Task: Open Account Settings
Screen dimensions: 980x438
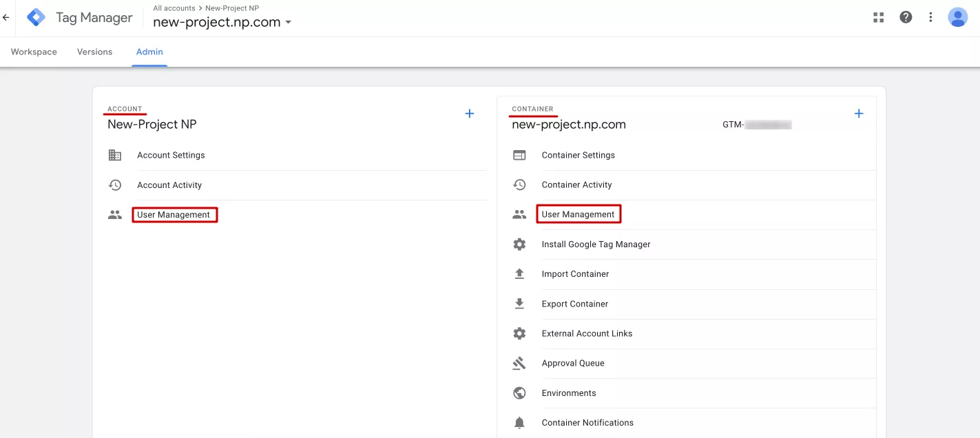Action: 171,155
